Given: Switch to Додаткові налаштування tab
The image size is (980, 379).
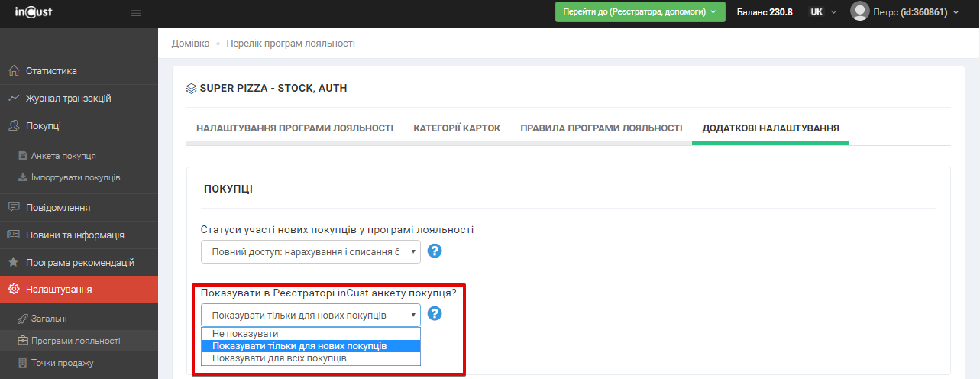Looking at the screenshot, I should pos(771,128).
